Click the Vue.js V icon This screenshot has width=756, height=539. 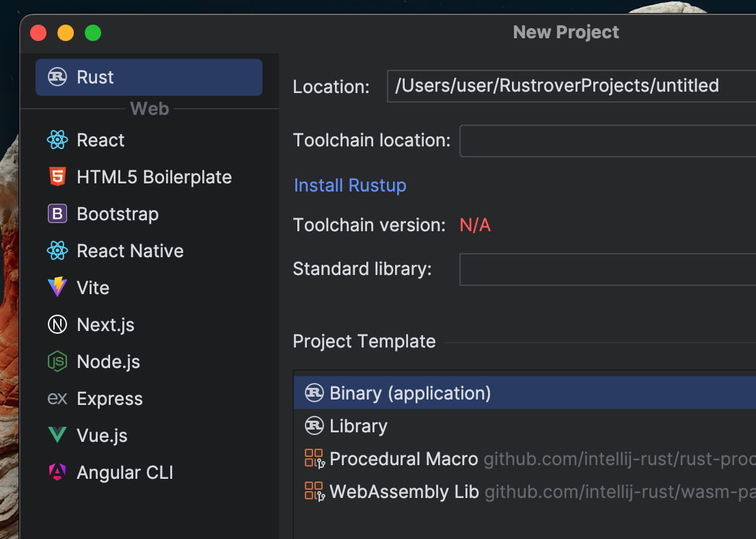(x=57, y=435)
